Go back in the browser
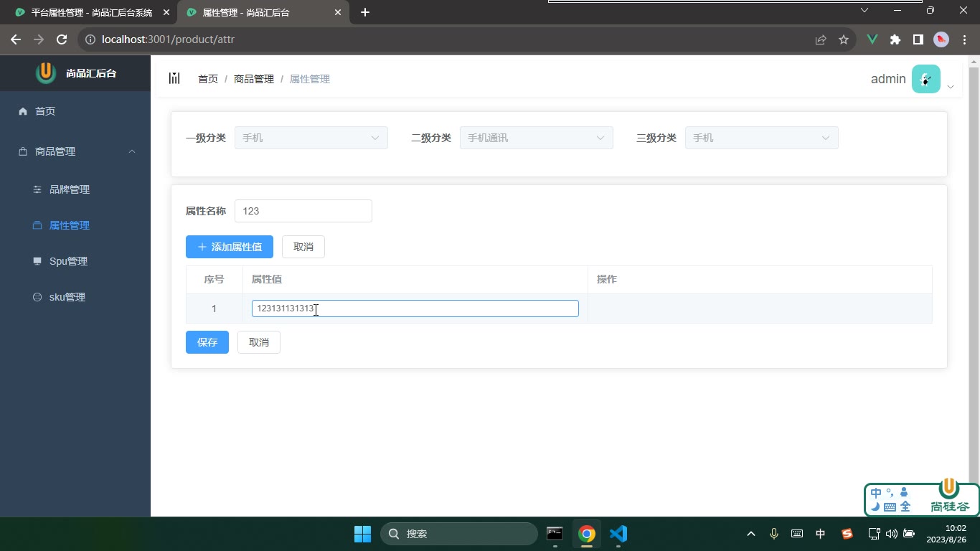 pyautogui.click(x=16, y=39)
